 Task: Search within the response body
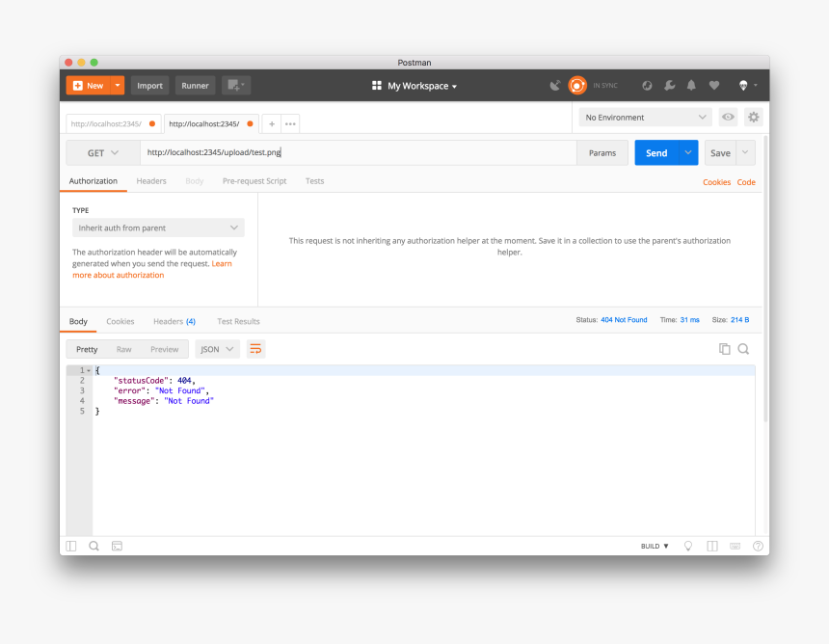click(x=743, y=349)
